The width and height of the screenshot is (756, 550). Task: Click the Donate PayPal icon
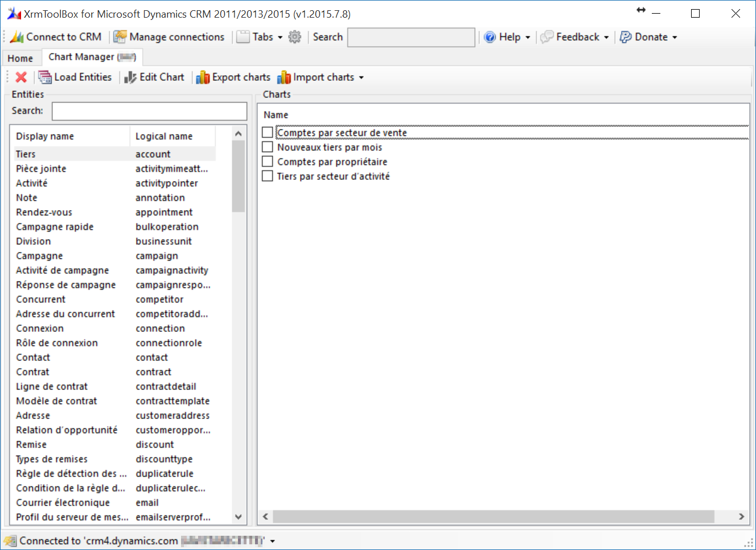pyautogui.click(x=626, y=37)
